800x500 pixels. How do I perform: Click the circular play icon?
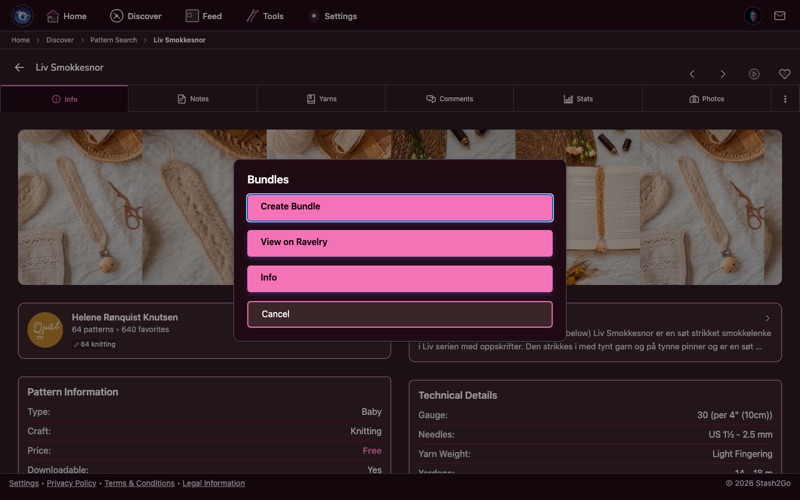pos(754,74)
